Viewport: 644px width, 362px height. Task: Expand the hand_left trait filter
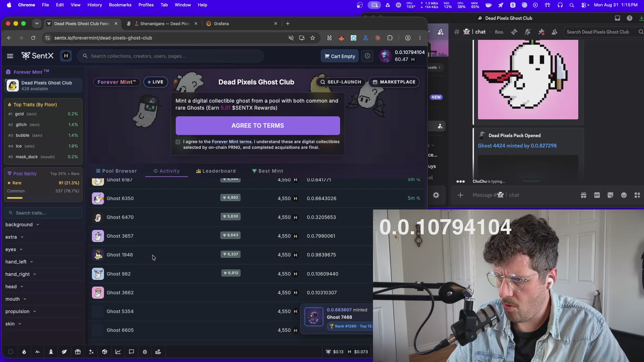point(19,262)
